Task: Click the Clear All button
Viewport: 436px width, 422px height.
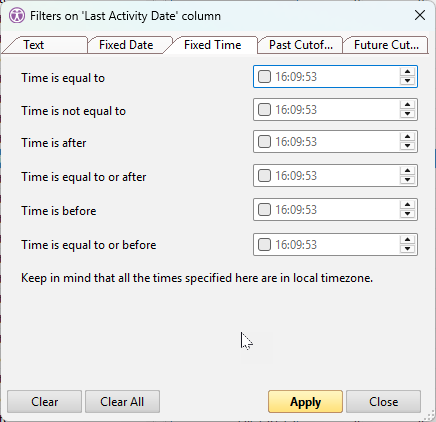Action: 122,402
